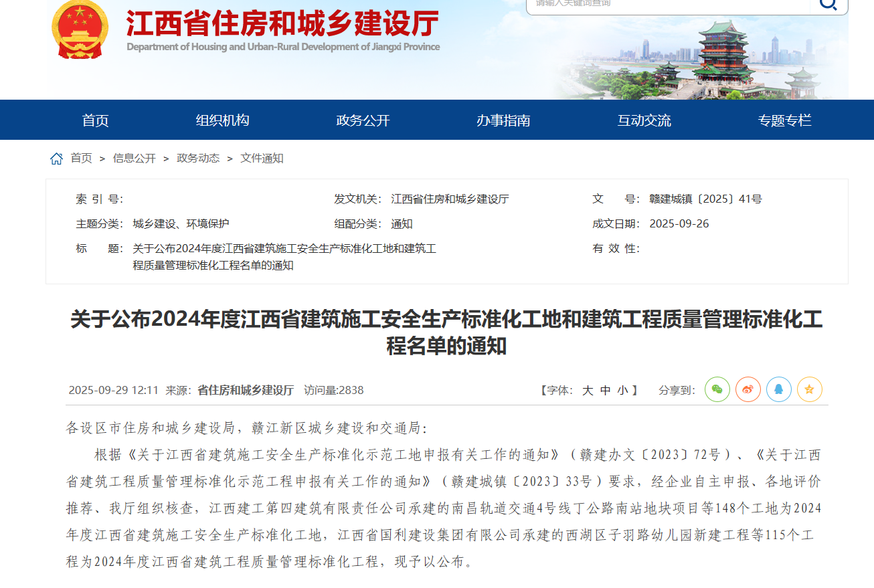Screen dimensions: 874x588
Task: Set font size to large (大)
Action: (588, 390)
